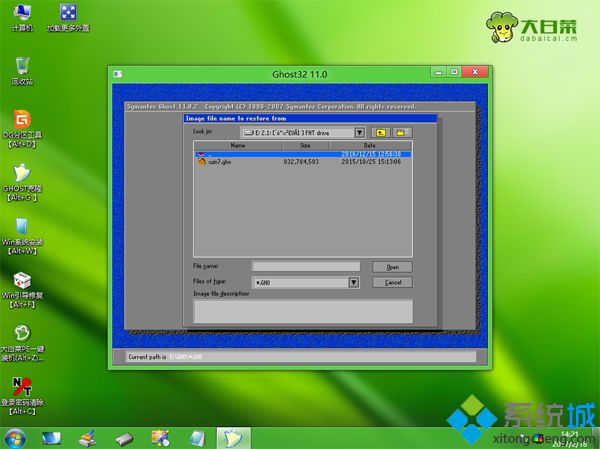The width and height of the screenshot is (600, 449).
Task: Click the file size 932,784,593
Action: pos(301,162)
